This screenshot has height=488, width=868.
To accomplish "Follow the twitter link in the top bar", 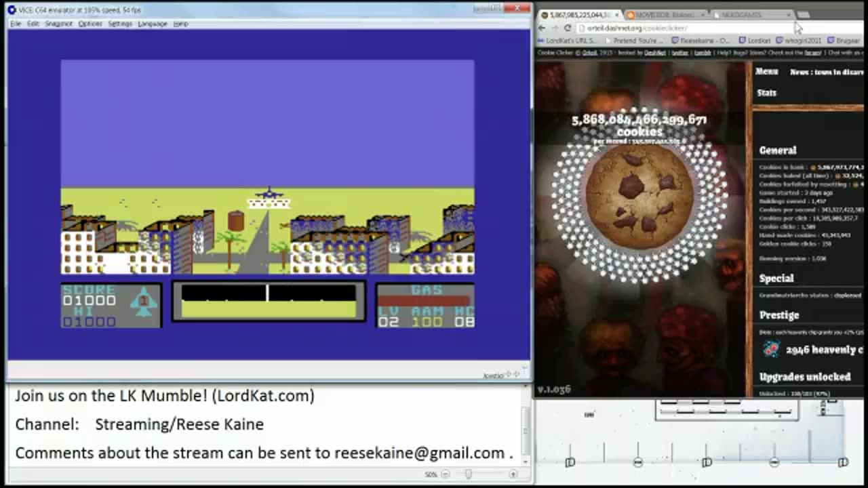I will 679,52.
